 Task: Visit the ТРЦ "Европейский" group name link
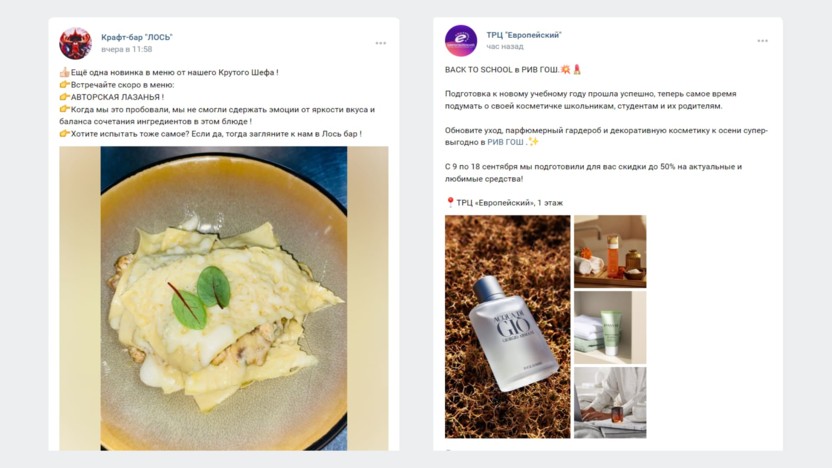(524, 35)
